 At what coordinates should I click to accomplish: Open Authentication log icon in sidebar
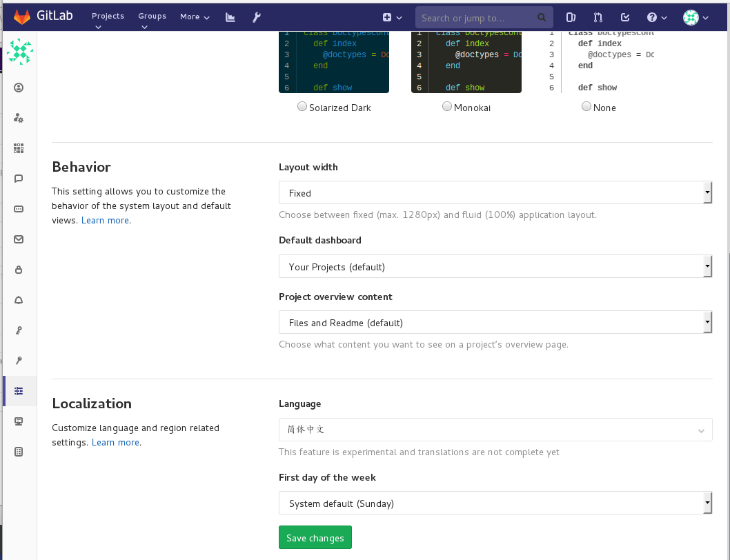coord(19,452)
